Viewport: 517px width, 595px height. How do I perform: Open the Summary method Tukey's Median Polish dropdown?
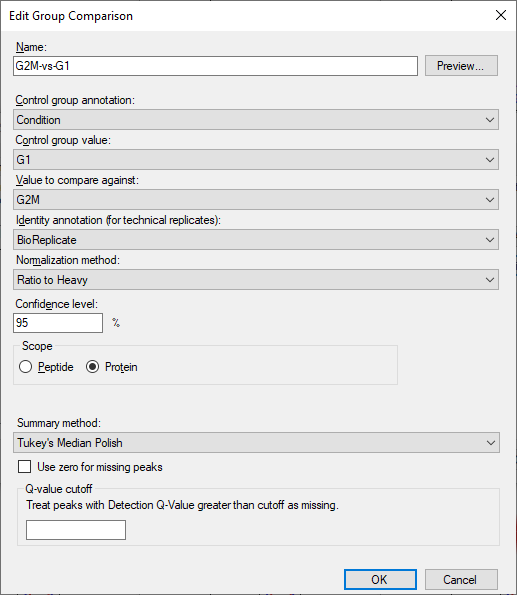tap(256, 442)
